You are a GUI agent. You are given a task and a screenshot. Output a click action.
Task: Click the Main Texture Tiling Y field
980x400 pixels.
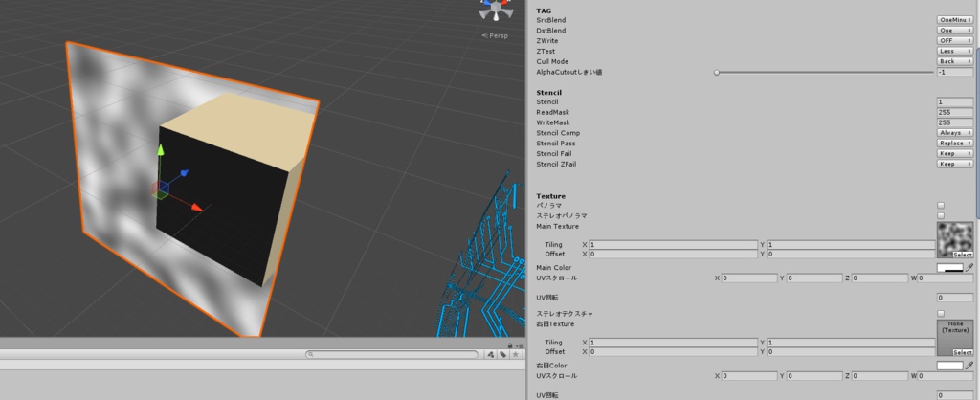[x=851, y=244]
